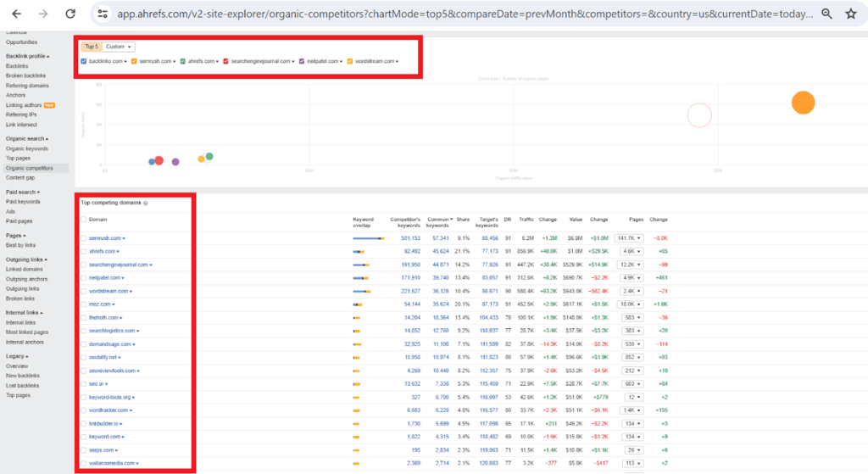
Task: Open Pages dropdown showing 12.2K
Action: [x=631, y=265]
